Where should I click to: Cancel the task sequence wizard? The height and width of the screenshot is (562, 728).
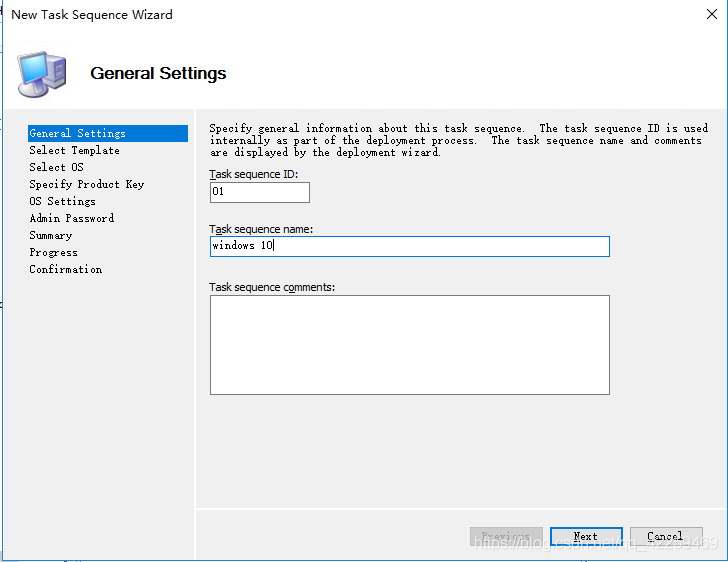coord(665,537)
